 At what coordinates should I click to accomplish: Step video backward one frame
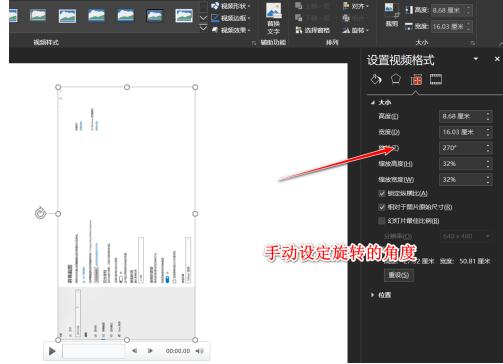[x=134, y=351]
